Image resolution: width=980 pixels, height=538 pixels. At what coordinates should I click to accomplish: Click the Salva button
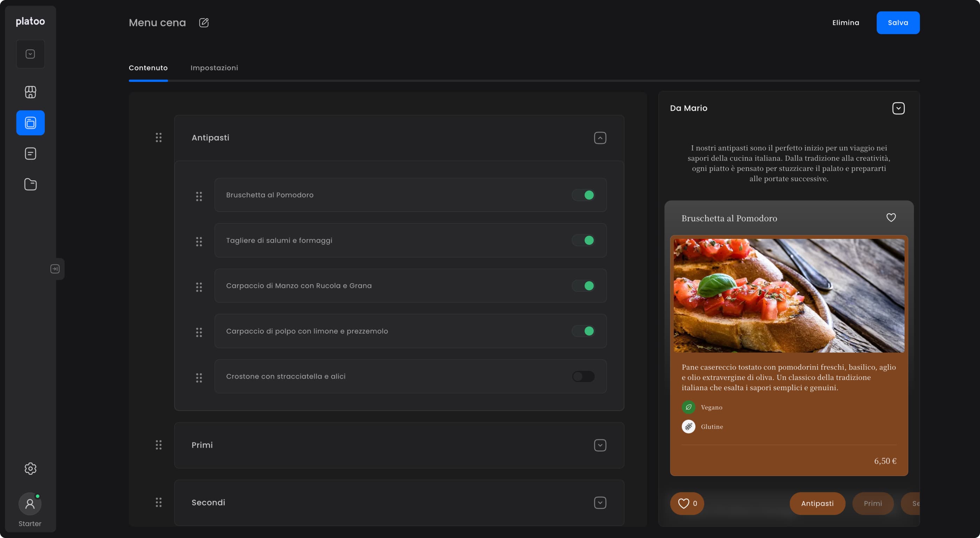pos(898,22)
